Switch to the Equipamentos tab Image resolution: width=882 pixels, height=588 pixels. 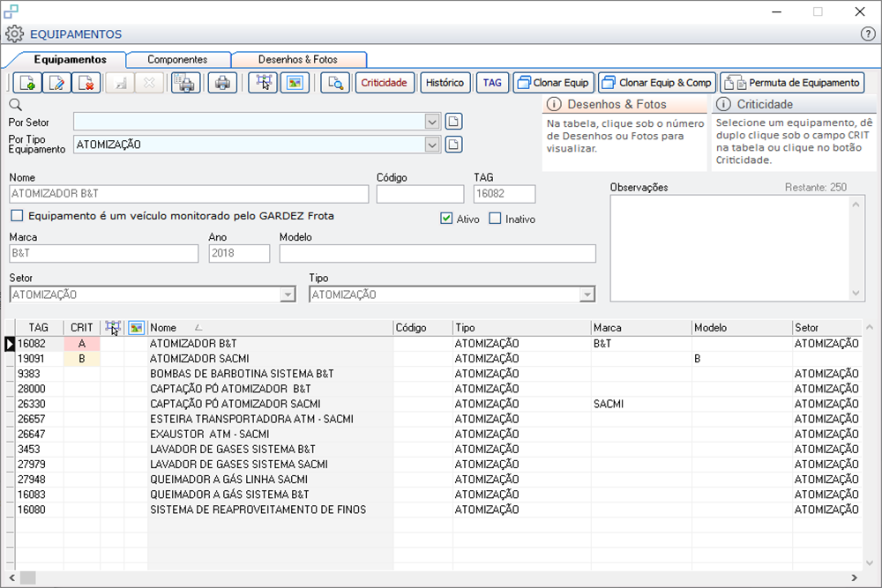(71, 60)
